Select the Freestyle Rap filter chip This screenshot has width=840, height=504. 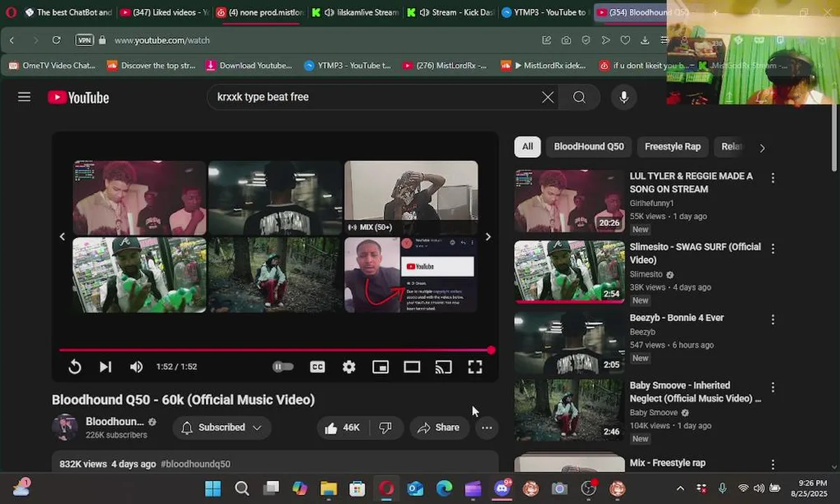pyautogui.click(x=673, y=147)
